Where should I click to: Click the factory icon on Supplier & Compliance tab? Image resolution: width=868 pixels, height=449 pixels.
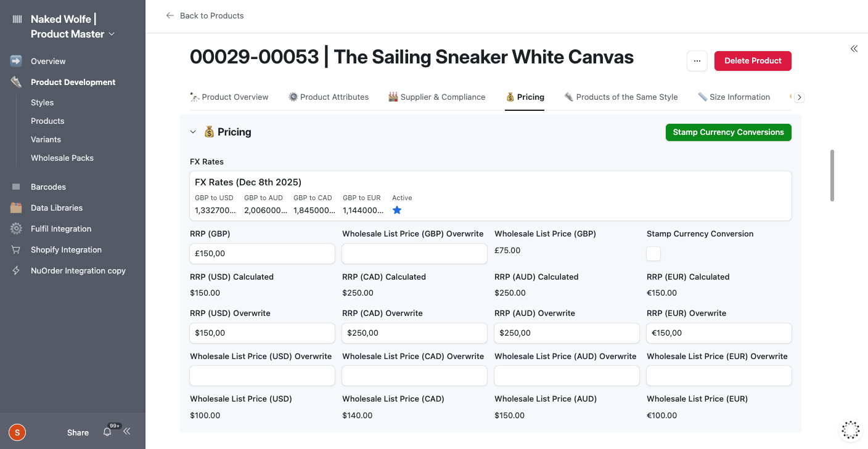[393, 97]
